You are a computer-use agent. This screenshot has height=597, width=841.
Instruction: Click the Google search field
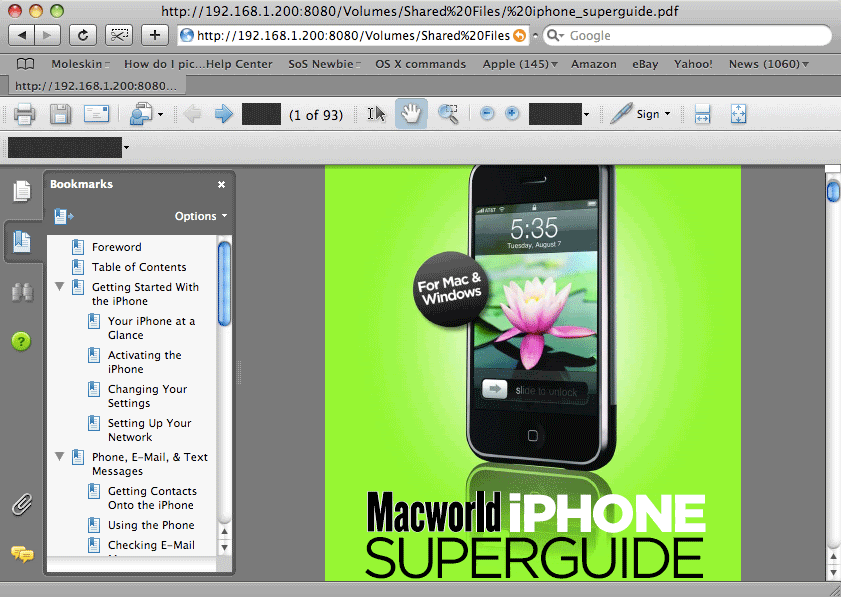pyautogui.click(x=687, y=35)
